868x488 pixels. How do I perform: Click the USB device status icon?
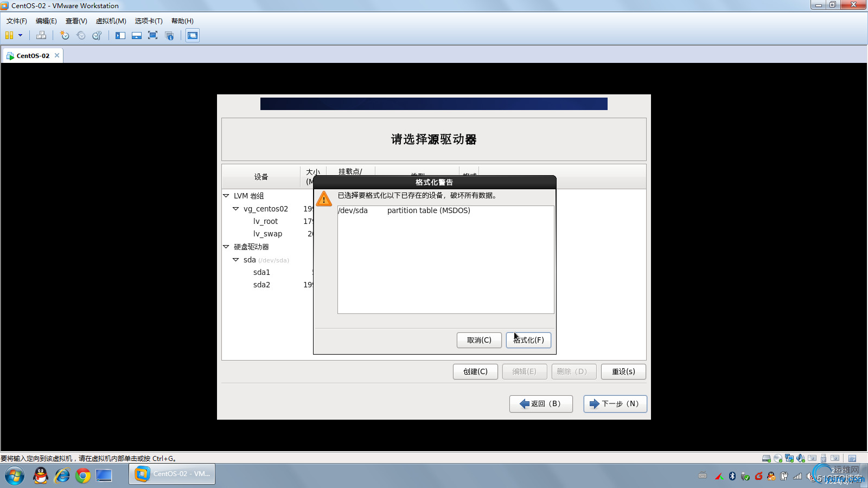click(824, 458)
